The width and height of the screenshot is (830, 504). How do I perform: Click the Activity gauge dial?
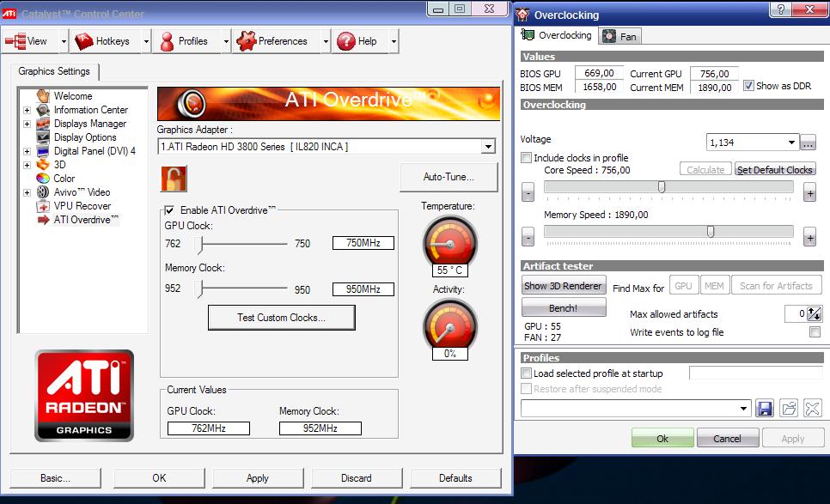[x=450, y=327]
